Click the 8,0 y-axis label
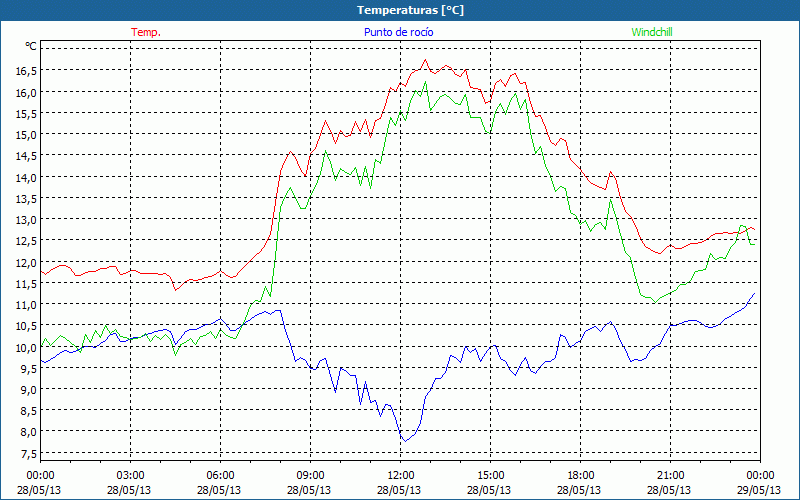Viewport: 800px width, 500px height. 28,432
